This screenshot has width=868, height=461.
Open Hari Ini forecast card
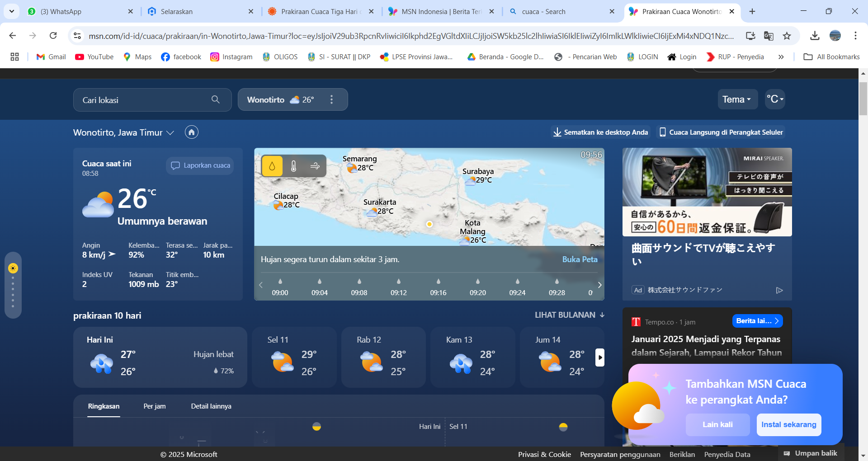point(160,357)
